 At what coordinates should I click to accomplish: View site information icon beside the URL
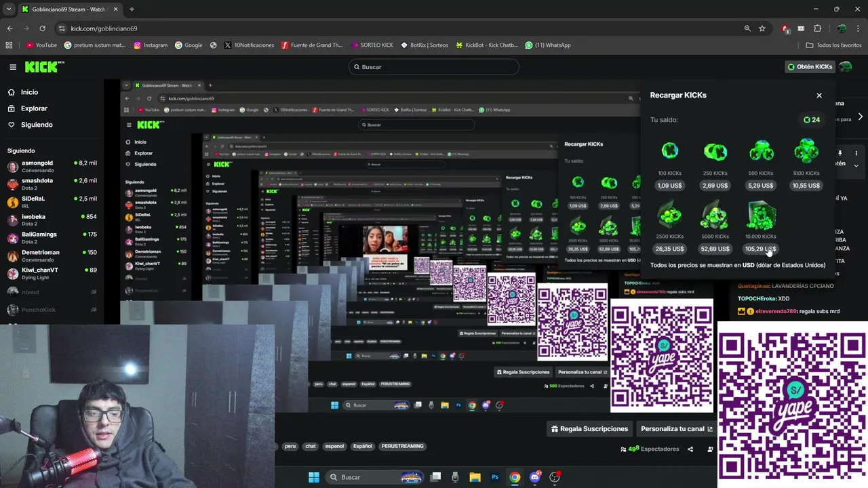coord(62,28)
